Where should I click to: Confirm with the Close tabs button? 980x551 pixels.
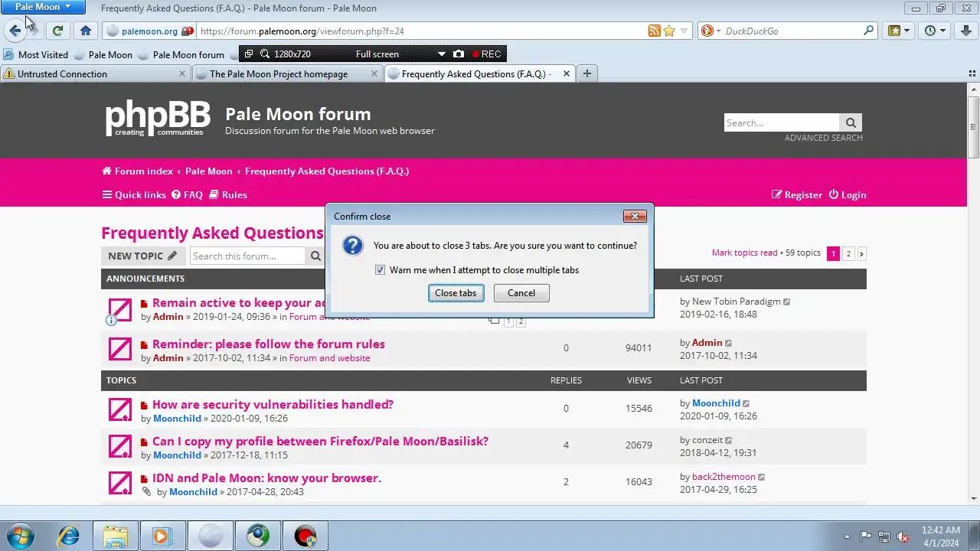456,293
